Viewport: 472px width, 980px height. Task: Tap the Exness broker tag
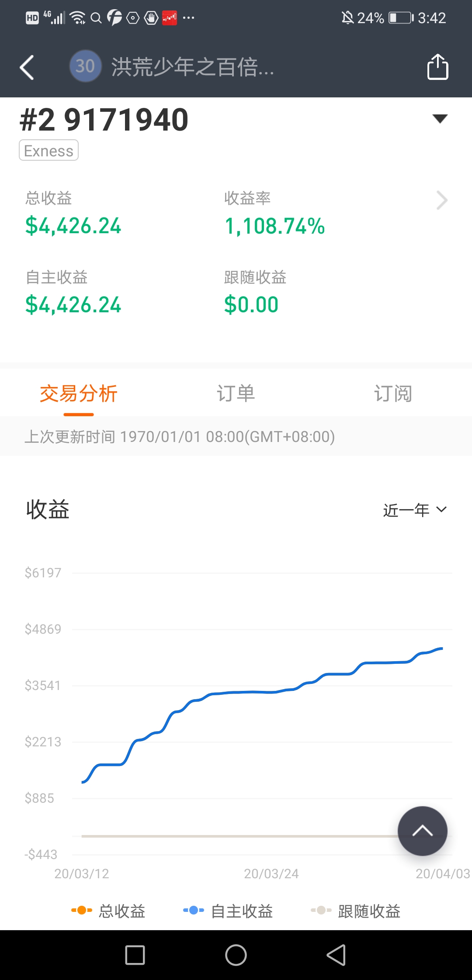(x=49, y=150)
